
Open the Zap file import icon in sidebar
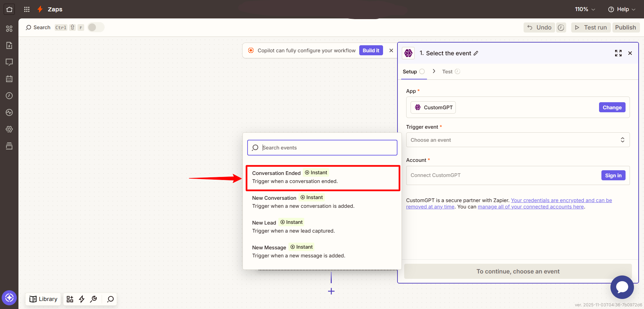tap(9, 46)
